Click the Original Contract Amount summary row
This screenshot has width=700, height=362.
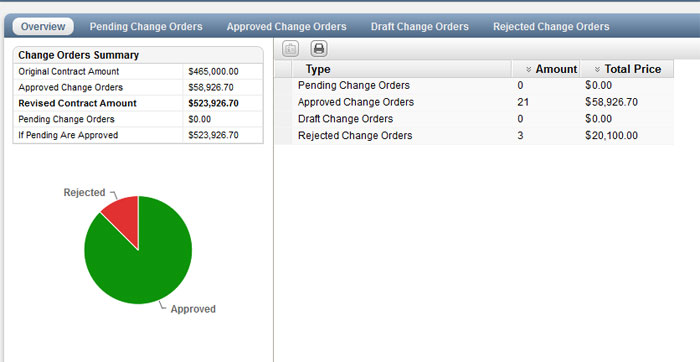pyautogui.click(x=138, y=71)
